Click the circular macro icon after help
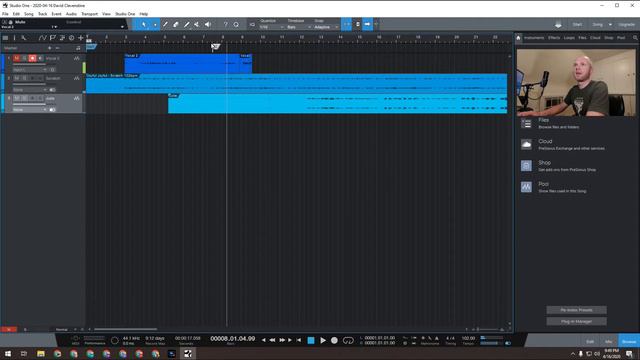The height and width of the screenshot is (360, 640). 236,24
